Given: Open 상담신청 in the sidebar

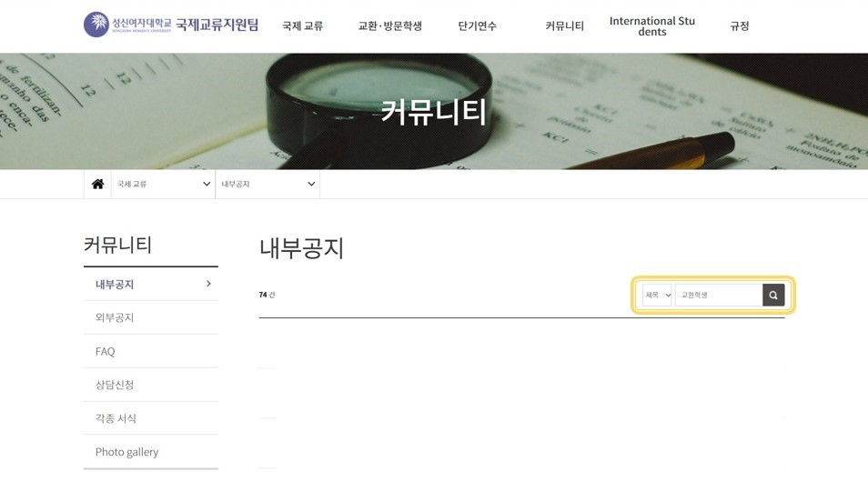Looking at the screenshot, I should 150,385.
